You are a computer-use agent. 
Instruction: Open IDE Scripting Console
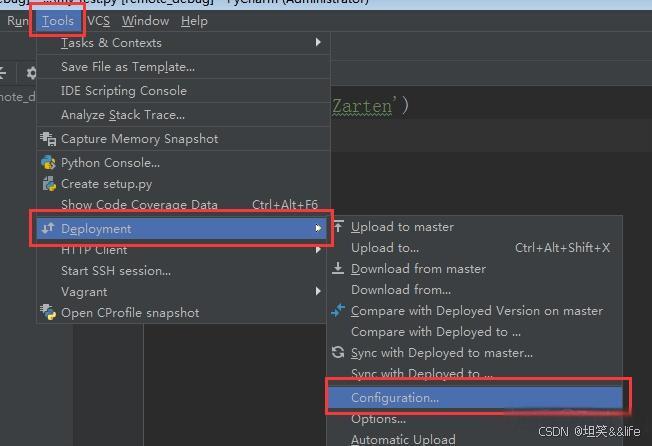tap(183, 91)
